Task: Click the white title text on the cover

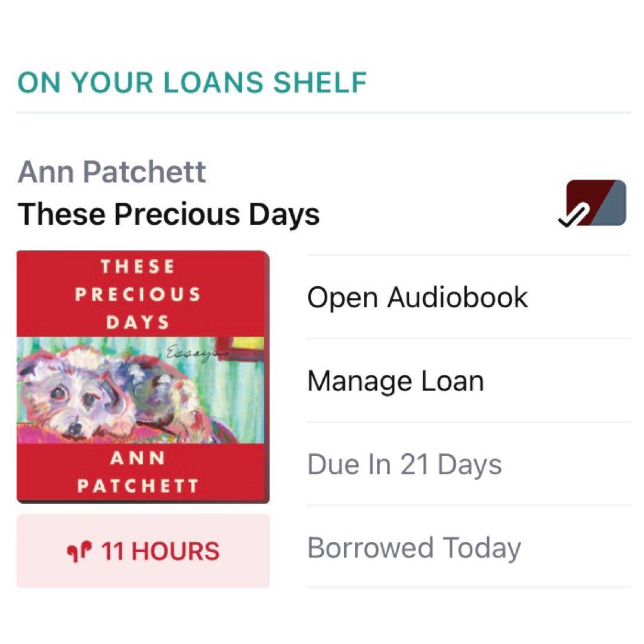Action: coord(138,295)
